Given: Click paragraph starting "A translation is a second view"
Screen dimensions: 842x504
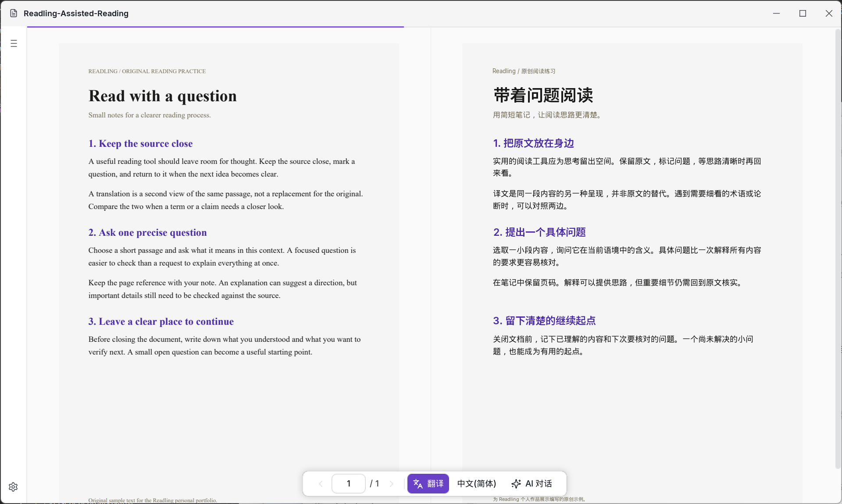Looking at the screenshot, I should coord(225,200).
